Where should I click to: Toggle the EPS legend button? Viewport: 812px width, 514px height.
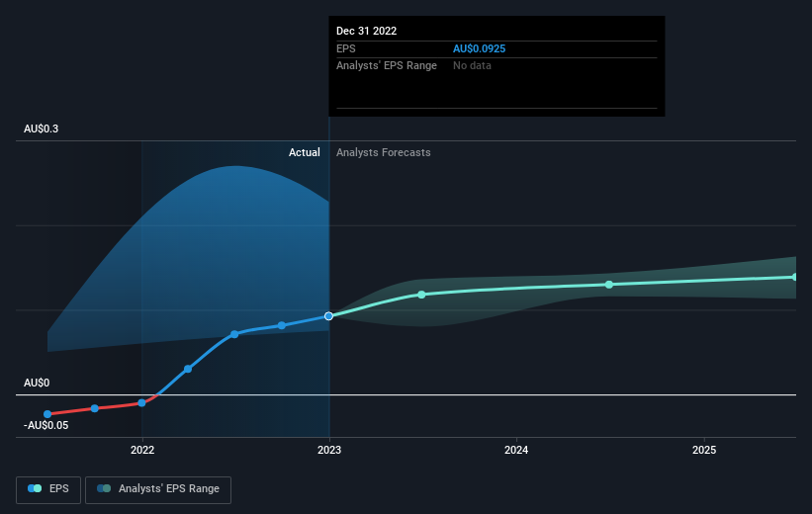48,489
